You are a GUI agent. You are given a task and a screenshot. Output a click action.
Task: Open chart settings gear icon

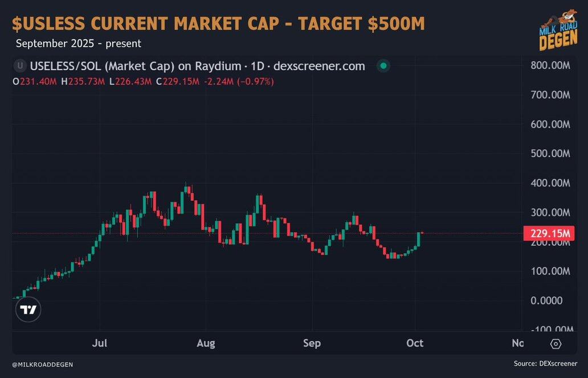[x=556, y=344]
